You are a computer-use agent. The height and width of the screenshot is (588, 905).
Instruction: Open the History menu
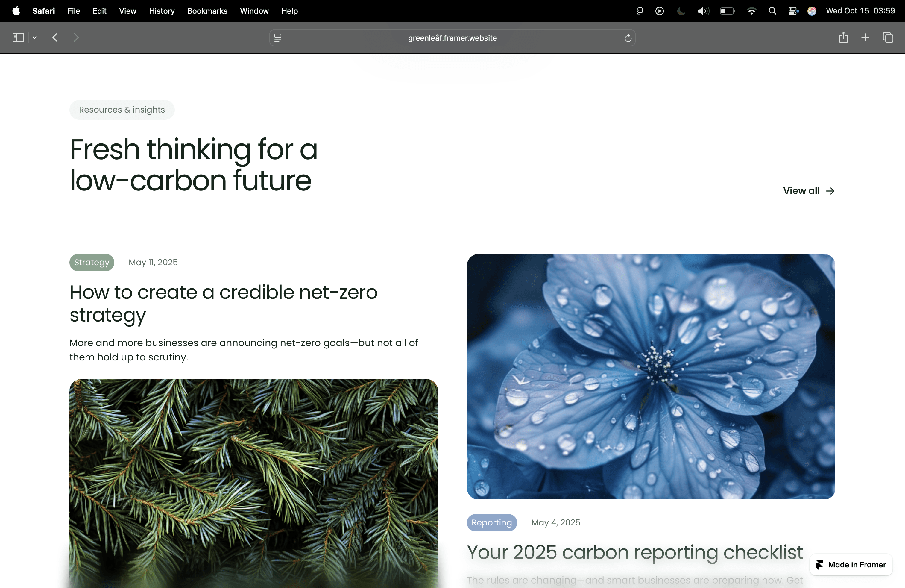(x=162, y=11)
